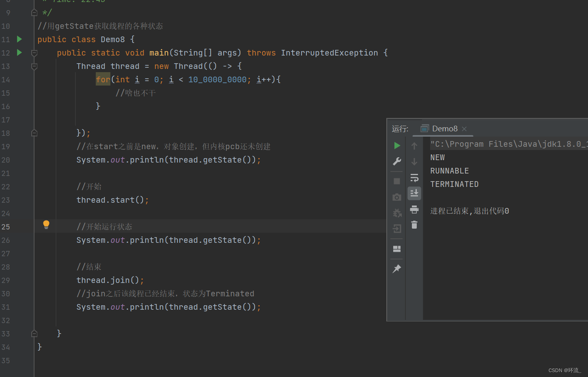588x377 pixels.
Task: Run main method from gutter at line 12
Action: 19,52
